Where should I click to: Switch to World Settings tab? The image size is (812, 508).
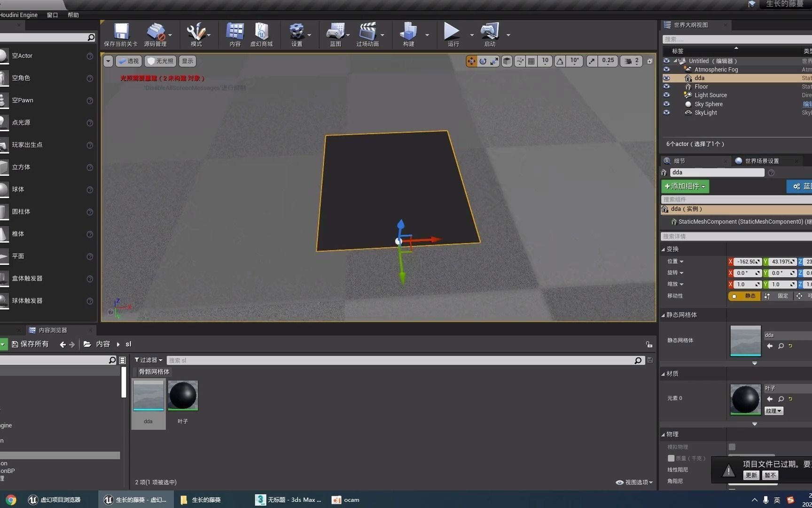click(762, 161)
